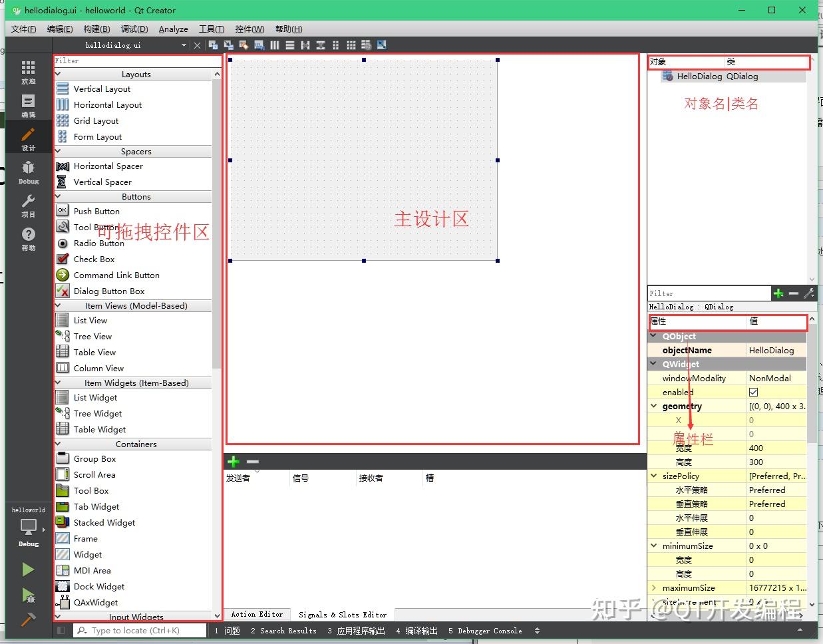This screenshot has height=644, width=823.
Task: Apply a grid layout using the toolbar icon
Action: [351, 45]
